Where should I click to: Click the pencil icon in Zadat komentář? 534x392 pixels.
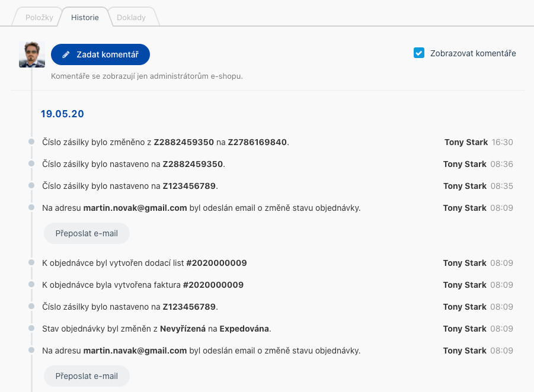(66, 54)
